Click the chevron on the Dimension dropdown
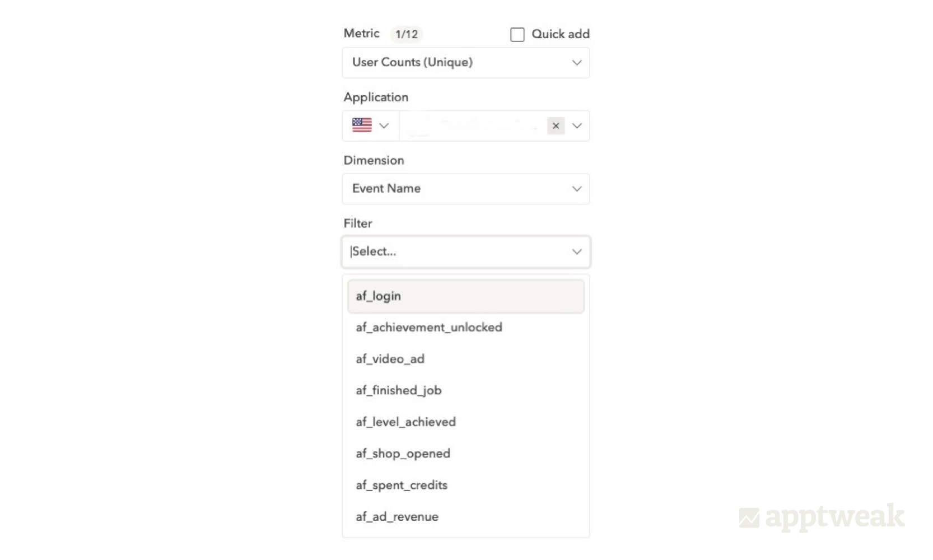This screenshot has width=933, height=560. click(x=576, y=189)
